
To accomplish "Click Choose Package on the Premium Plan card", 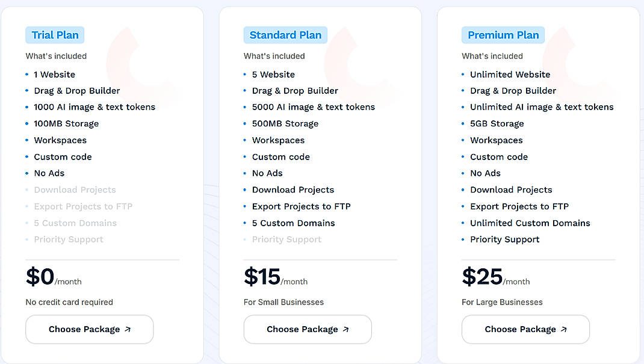I will pos(525,329).
